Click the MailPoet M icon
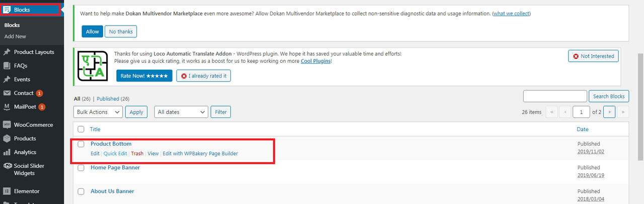Screen dimensions: 644x204 [x=7, y=107]
